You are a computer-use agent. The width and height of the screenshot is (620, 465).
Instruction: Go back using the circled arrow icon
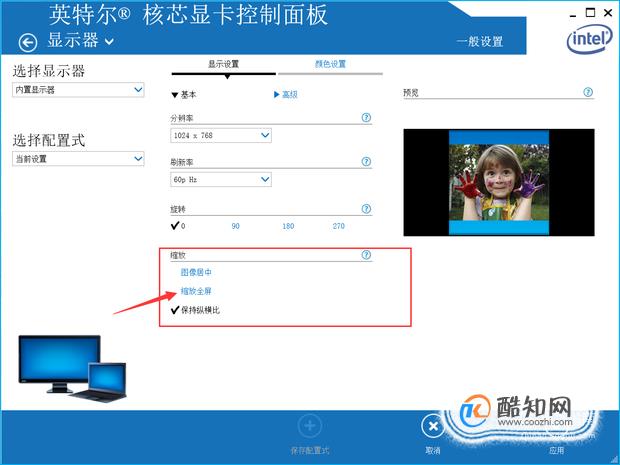tap(28, 42)
